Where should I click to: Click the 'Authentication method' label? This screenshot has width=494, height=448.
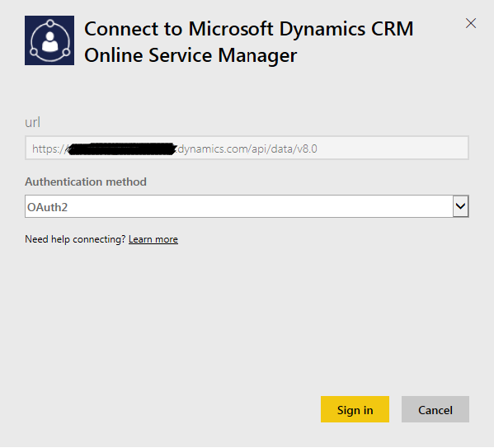tap(86, 182)
